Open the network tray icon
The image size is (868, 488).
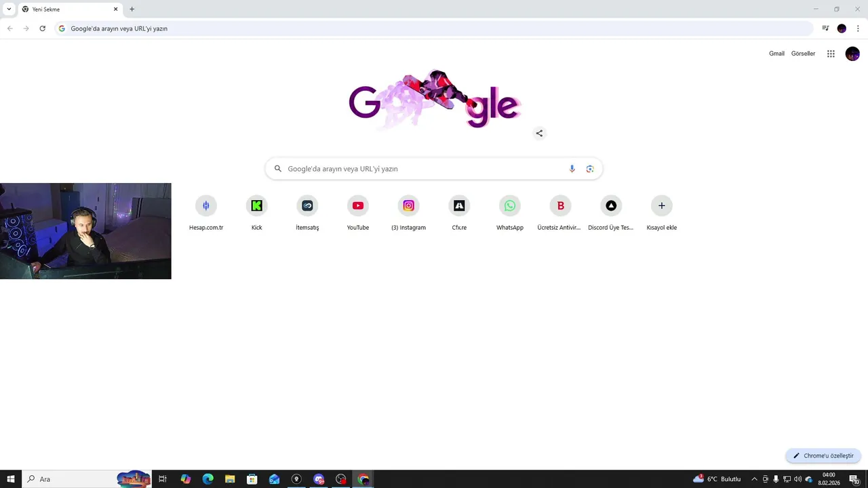(x=787, y=479)
